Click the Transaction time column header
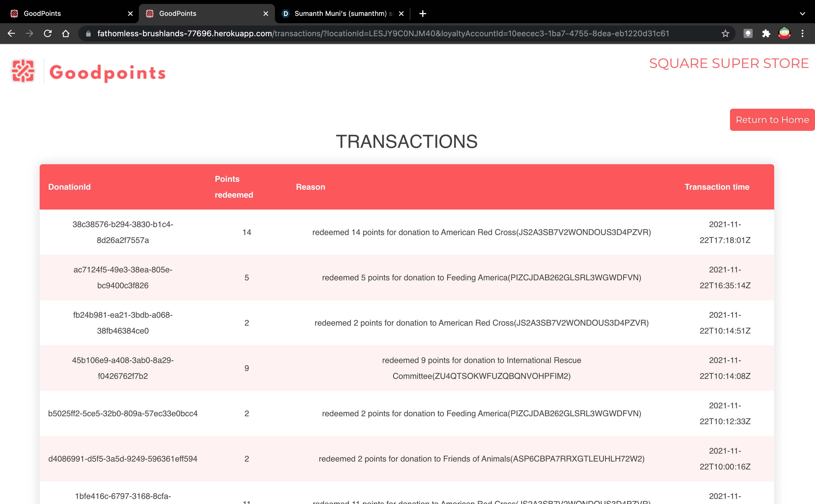 [x=717, y=187]
